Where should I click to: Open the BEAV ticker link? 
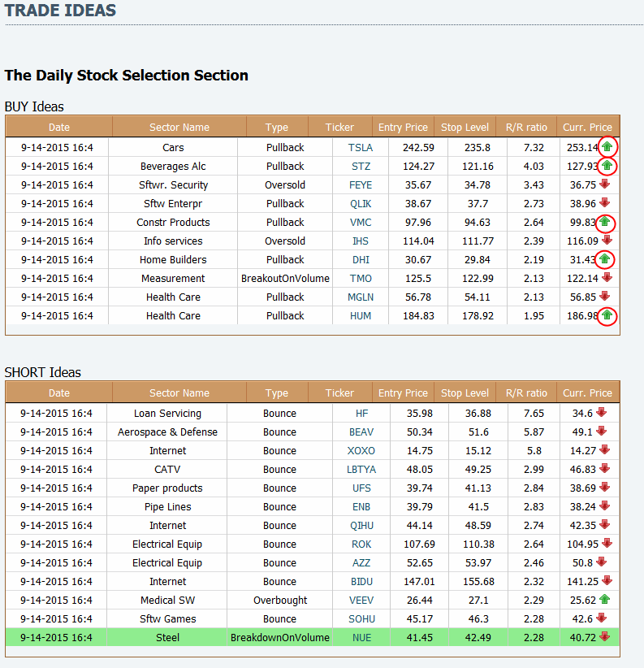tap(361, 432)
